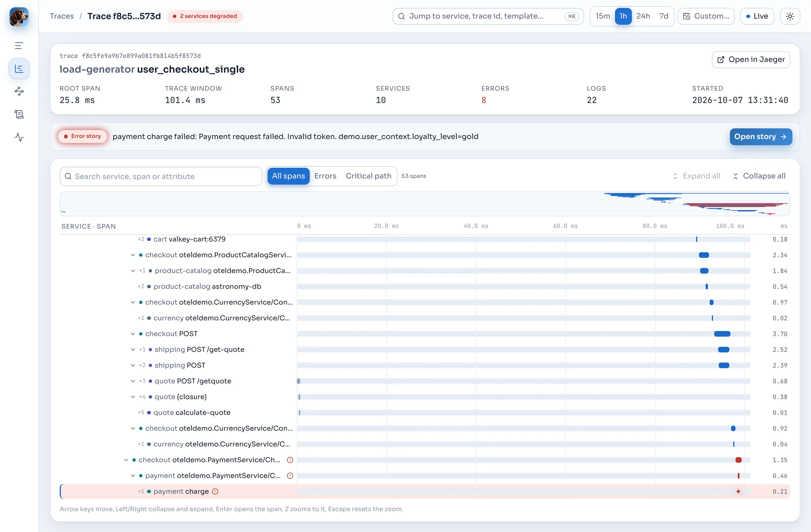Collapse checkout oteldemo.PaymentService/Ch... span

pos(126,460)
